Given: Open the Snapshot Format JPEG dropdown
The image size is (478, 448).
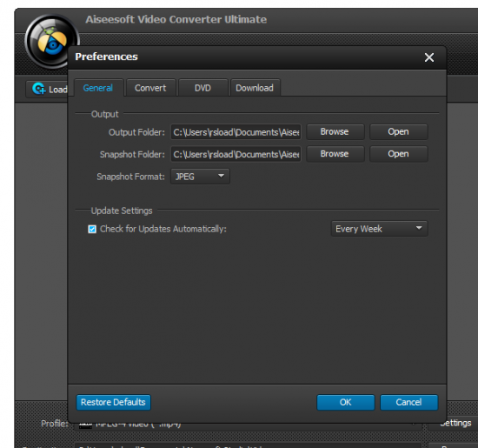Looking at the screenshot, I should click(200, 176).
